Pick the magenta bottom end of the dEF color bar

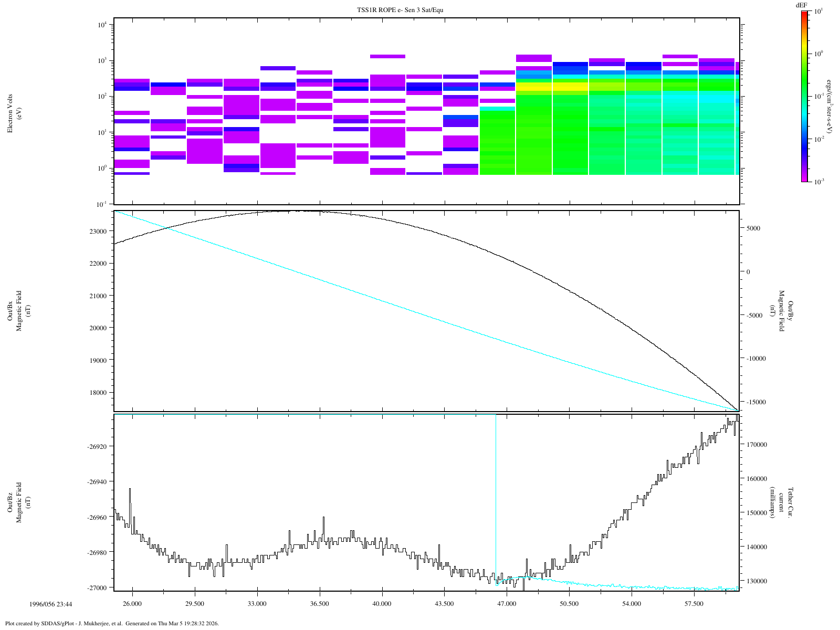(804, 178)
